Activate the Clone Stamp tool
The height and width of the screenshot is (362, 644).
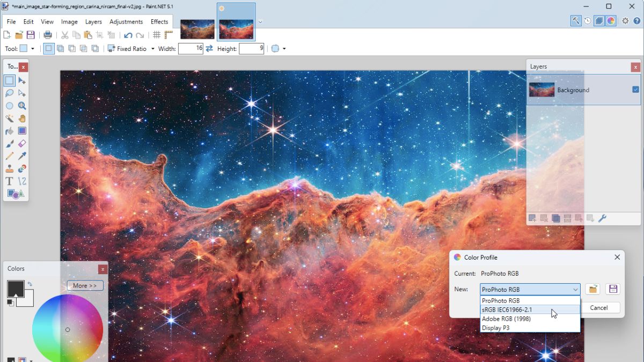(10, 169)
